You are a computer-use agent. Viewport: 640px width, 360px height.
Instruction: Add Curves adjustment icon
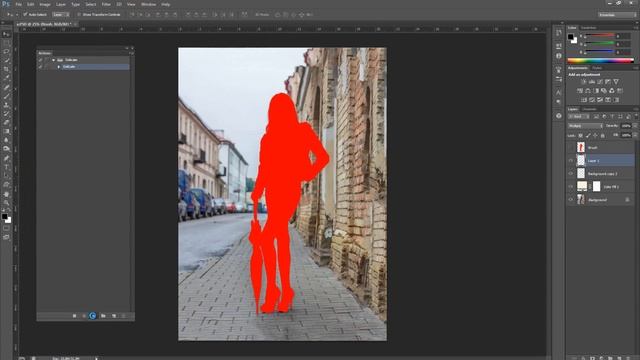[600, 82]
